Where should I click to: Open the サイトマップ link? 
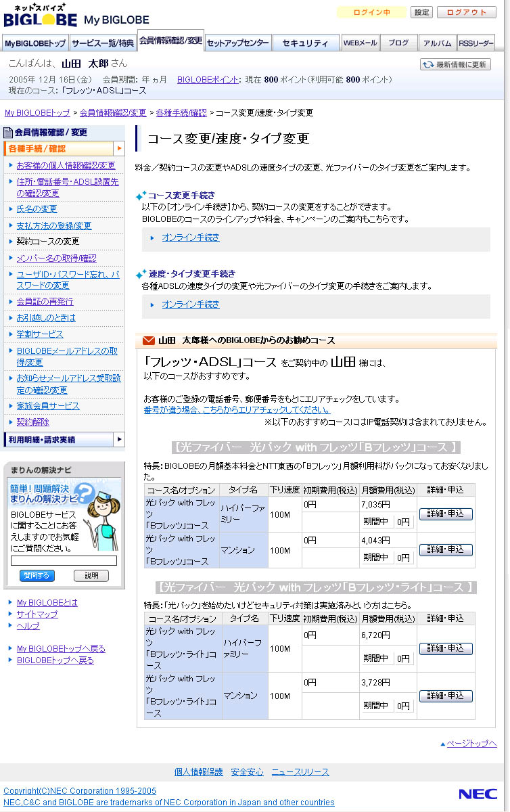(x=37, y=614)
